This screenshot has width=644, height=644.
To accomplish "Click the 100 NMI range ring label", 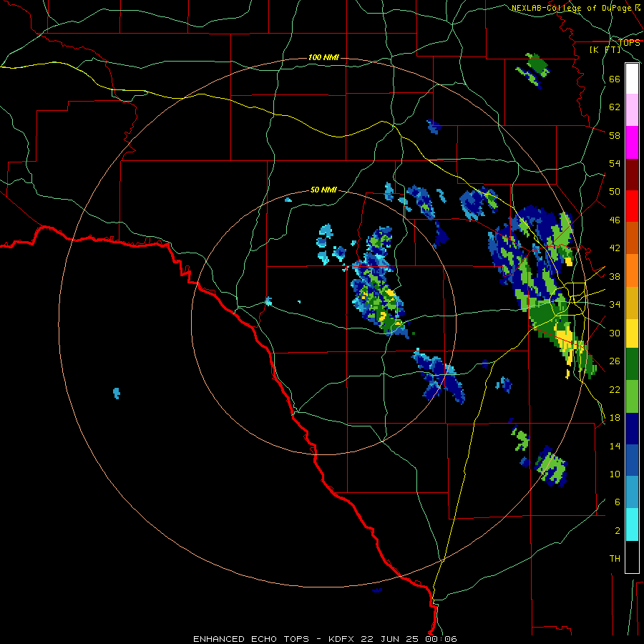I will [323, 57].
